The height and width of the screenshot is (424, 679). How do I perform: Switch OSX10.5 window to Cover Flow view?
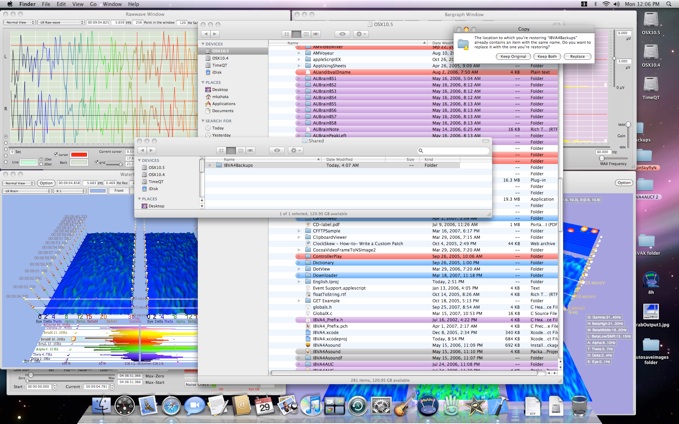coord(316,34)
